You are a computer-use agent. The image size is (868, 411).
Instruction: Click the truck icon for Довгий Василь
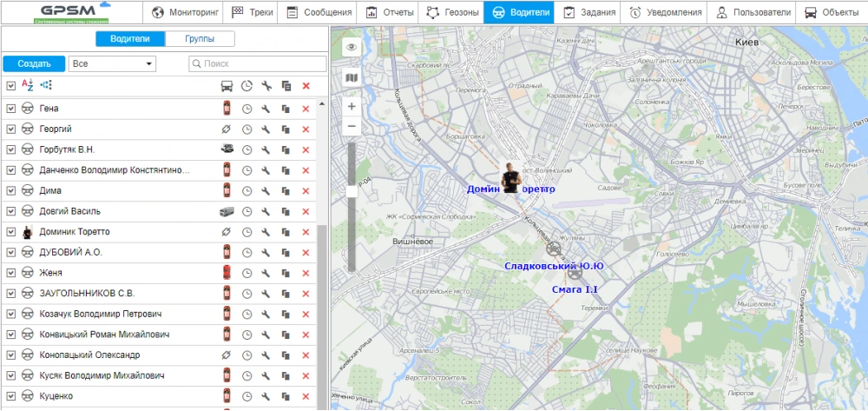pos(227,211)
